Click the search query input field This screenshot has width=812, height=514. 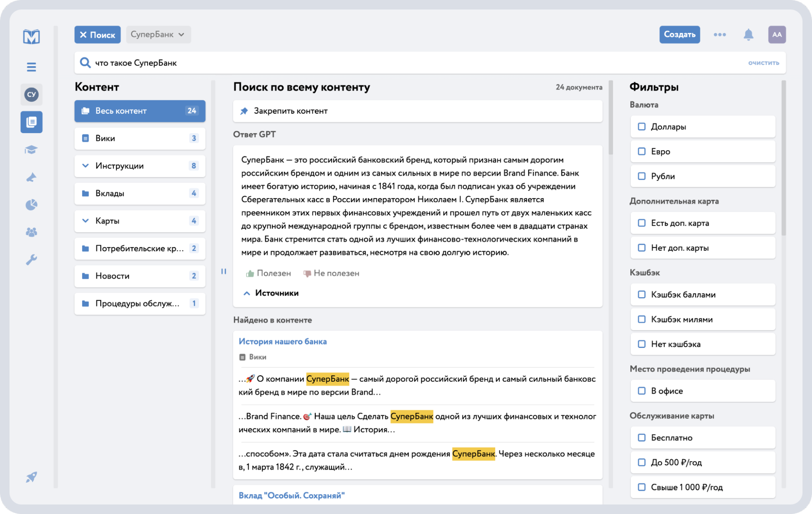(406, 63)
